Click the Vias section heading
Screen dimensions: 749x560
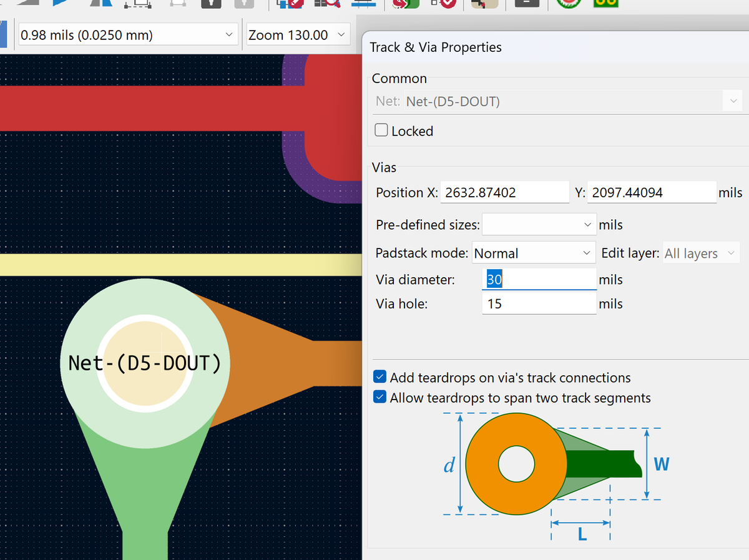[x=384, y=167]
